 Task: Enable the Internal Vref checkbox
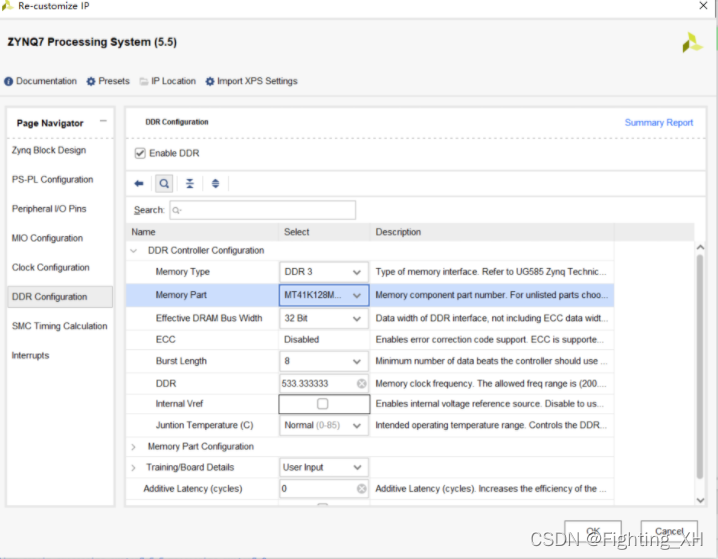pyautogui.click(x=322, y=404)
